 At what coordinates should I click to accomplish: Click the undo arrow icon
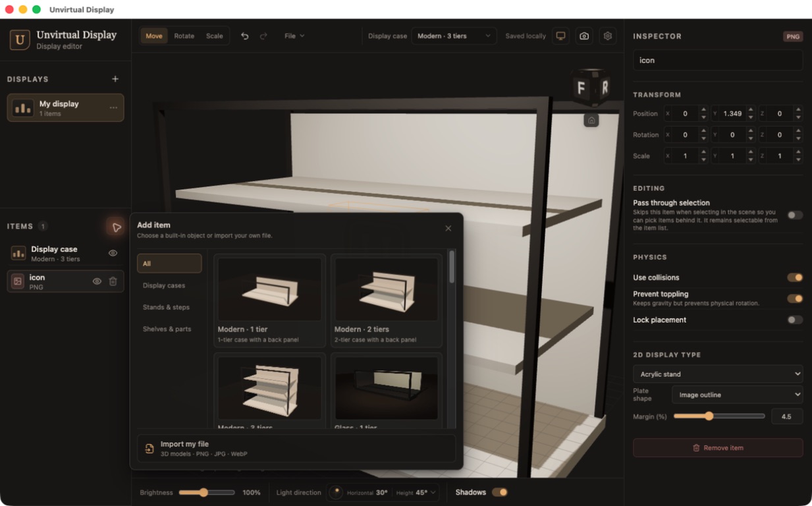coord(245,36)
